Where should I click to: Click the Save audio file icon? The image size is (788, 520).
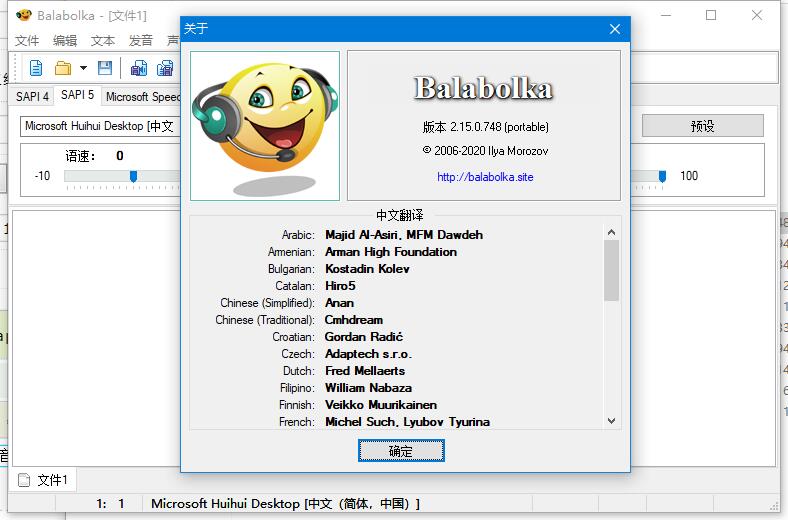click(139, 68)
